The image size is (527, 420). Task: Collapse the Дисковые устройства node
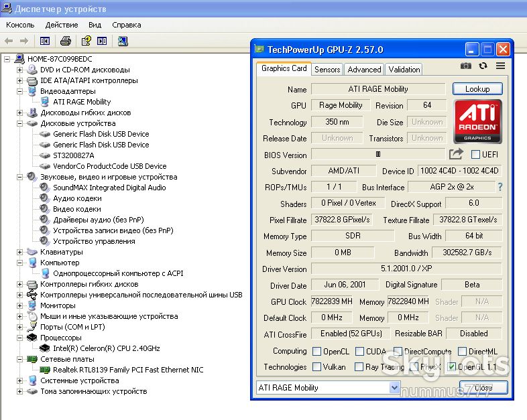(x=19, y=123)
